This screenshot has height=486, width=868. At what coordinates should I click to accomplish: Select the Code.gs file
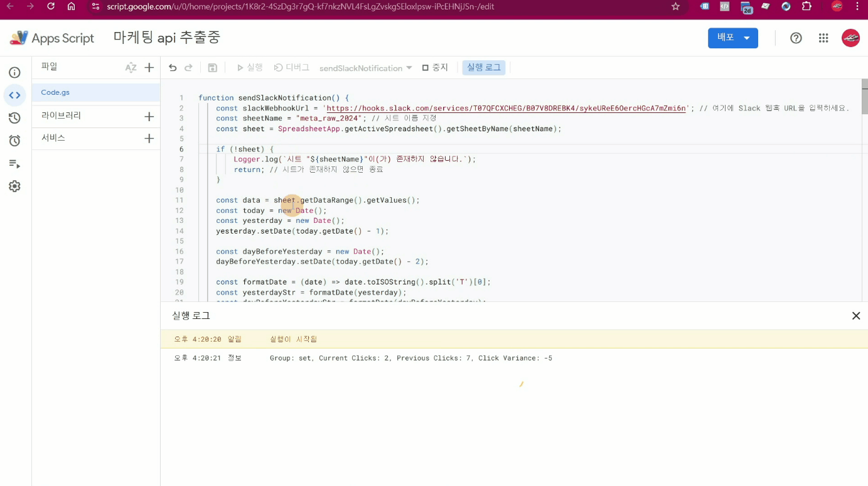click(x=55, y=92)
